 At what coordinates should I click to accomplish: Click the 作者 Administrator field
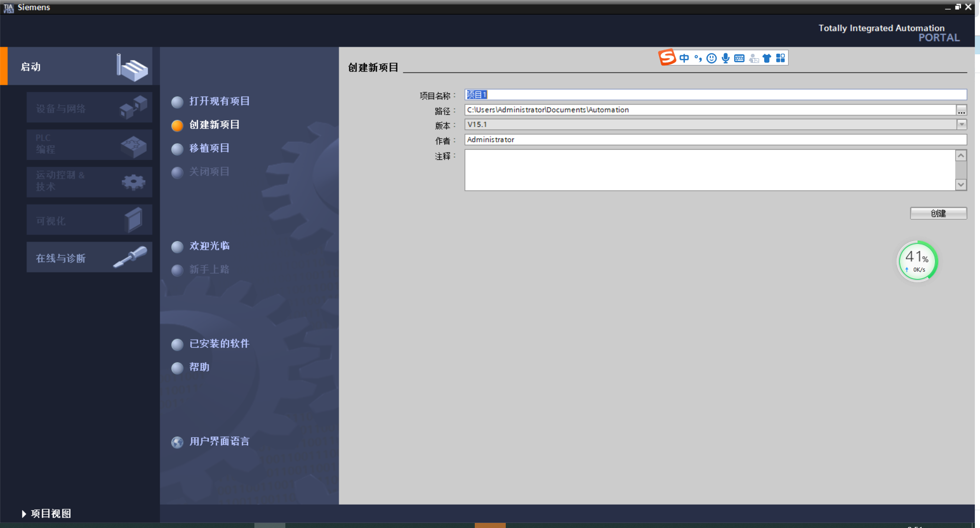715,140
